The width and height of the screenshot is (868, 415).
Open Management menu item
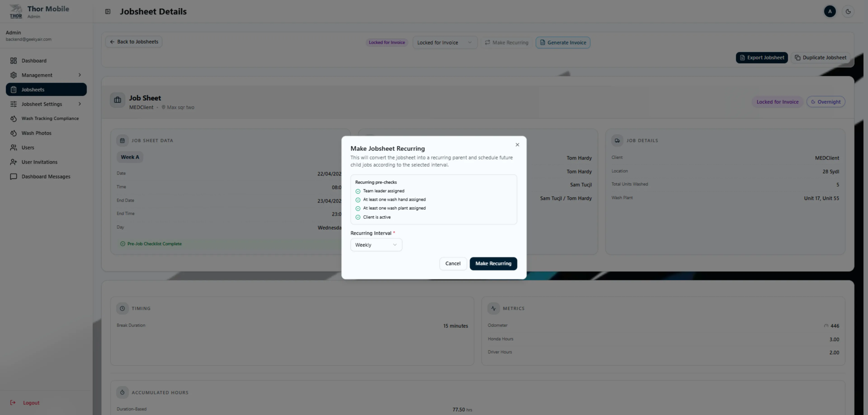[x=46, y=75]
